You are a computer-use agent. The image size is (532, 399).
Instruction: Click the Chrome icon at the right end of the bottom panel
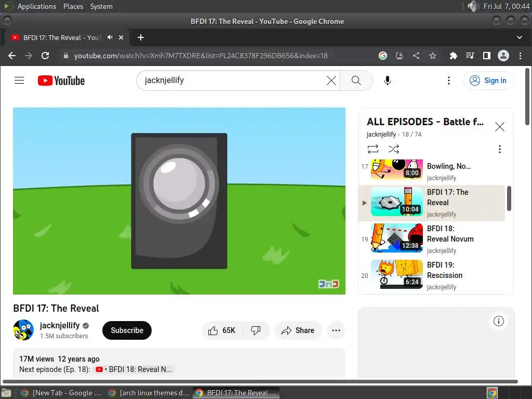click(x=492, y=393)
